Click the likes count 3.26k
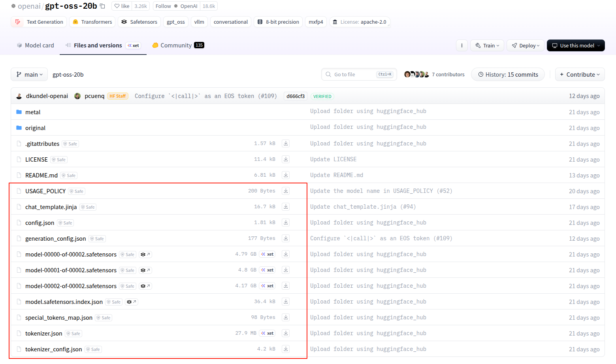Viewport: 616px width, 364px height. coord(141,6)
